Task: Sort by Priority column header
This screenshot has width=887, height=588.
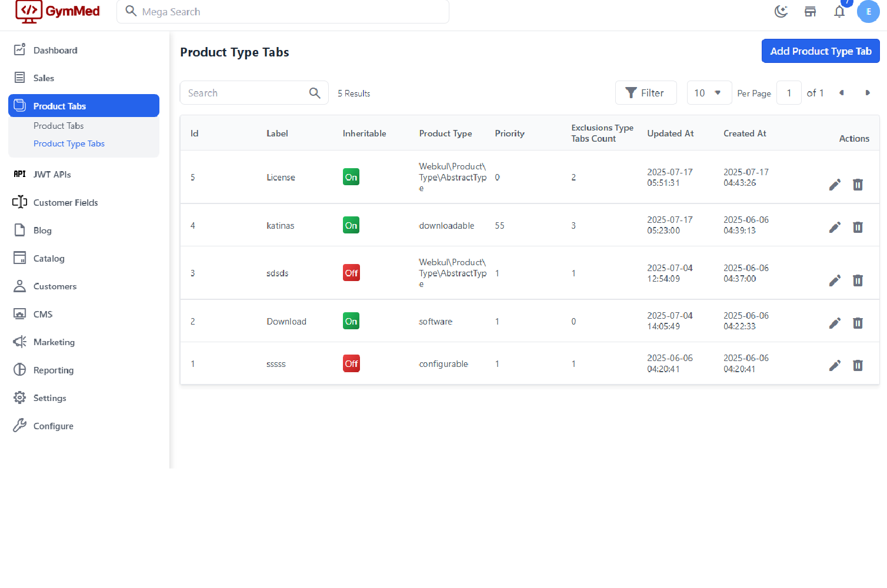Action: click(509, 133)
